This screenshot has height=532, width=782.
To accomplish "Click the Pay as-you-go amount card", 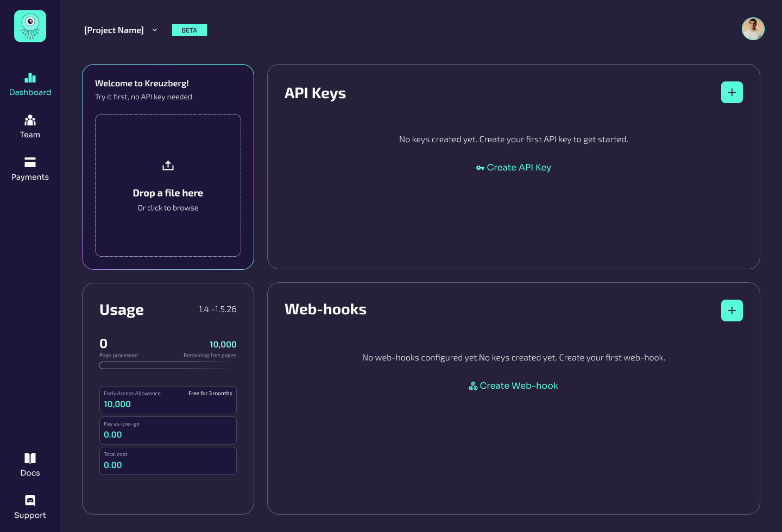I will (x=168, y=430).
